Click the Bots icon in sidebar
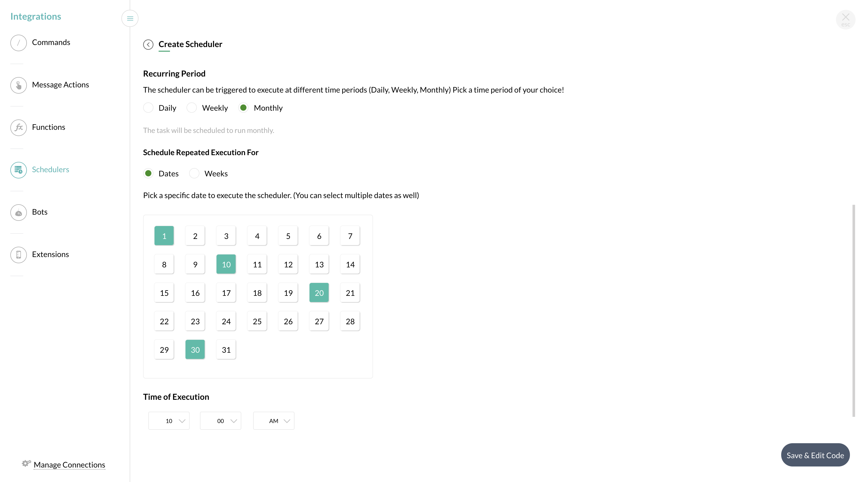868x482 pixels. click(x=19, y=213)
